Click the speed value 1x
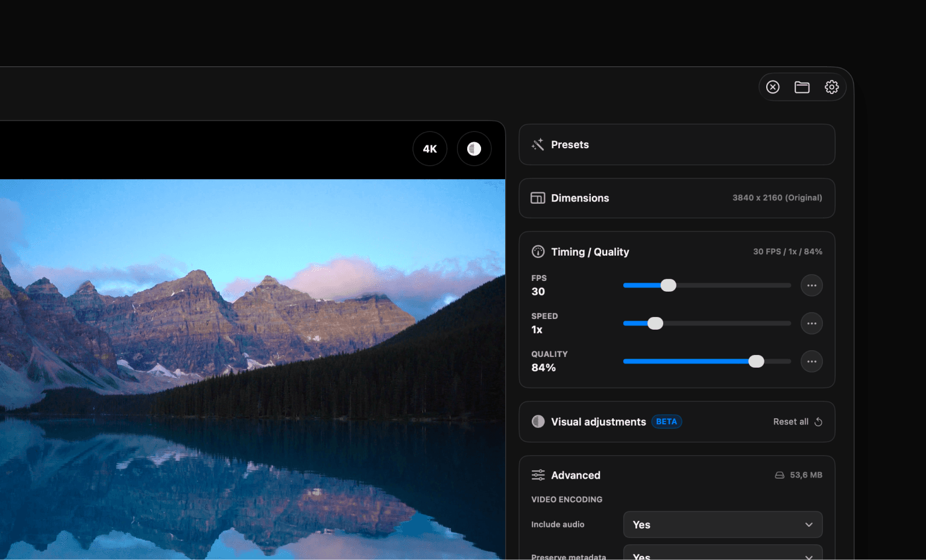Image resolution: width=926 pixels, height=560 pixels. point(537,330)
